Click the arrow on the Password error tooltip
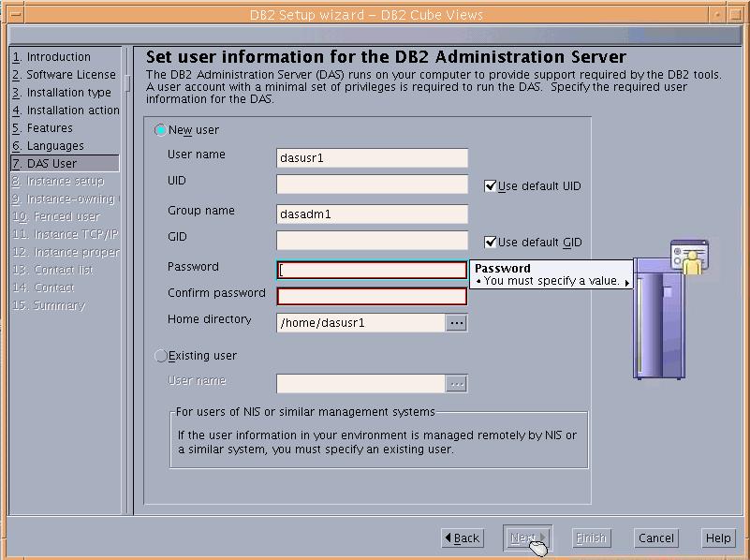This screenshot has height=560, width=750. coord(626,283)
